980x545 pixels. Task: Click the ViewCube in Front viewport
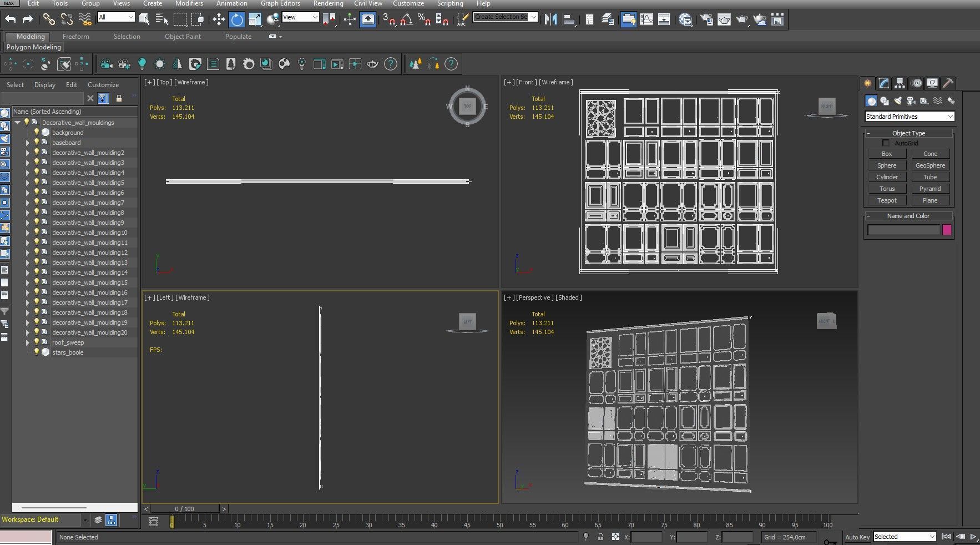(x=827, y=106)
